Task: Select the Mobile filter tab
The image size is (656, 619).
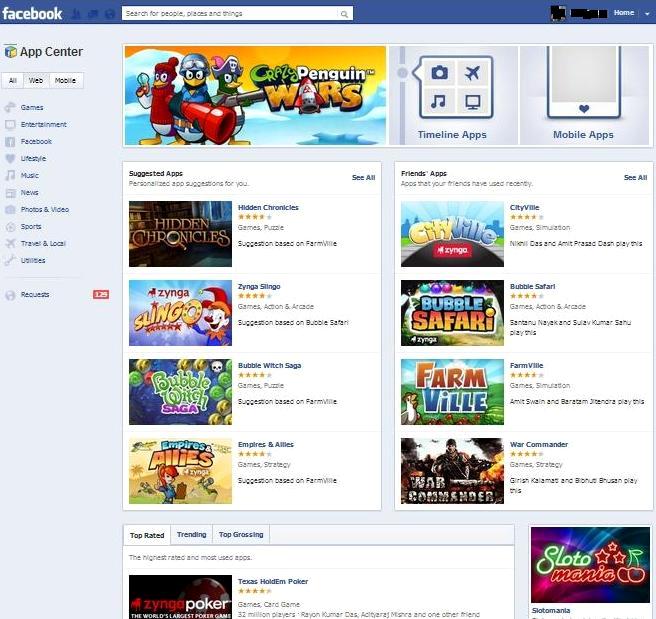Action: tap(65, 81)
